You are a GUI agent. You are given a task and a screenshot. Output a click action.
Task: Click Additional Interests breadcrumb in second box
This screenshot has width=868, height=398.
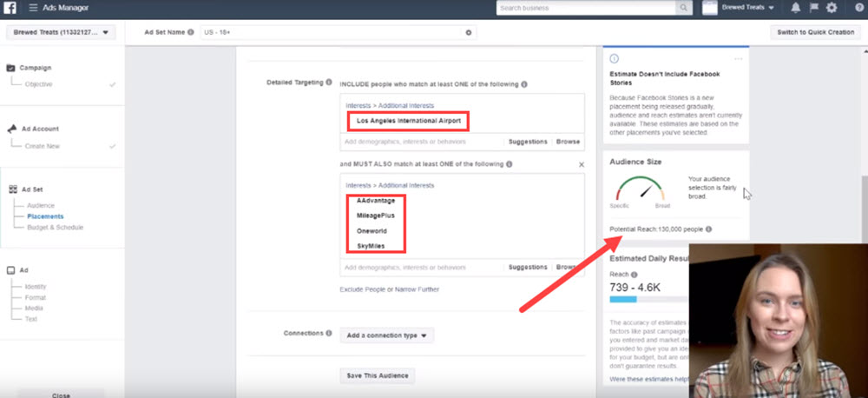[406, 185]
